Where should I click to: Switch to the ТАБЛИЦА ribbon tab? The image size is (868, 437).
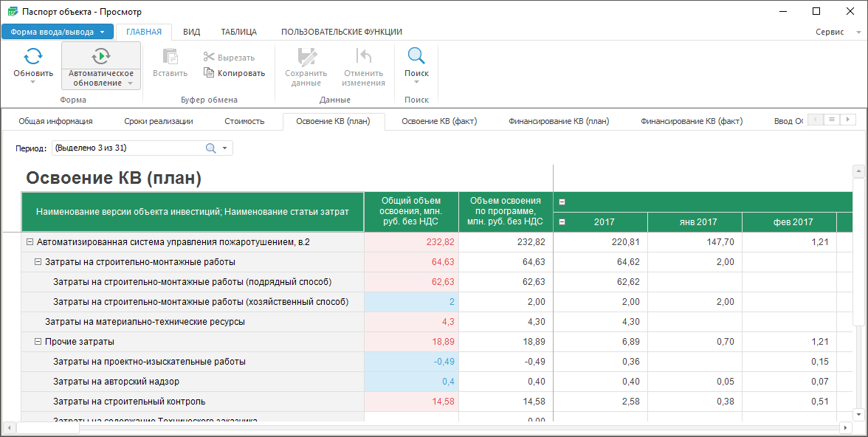pyautogui.click(x=238, y=32)
